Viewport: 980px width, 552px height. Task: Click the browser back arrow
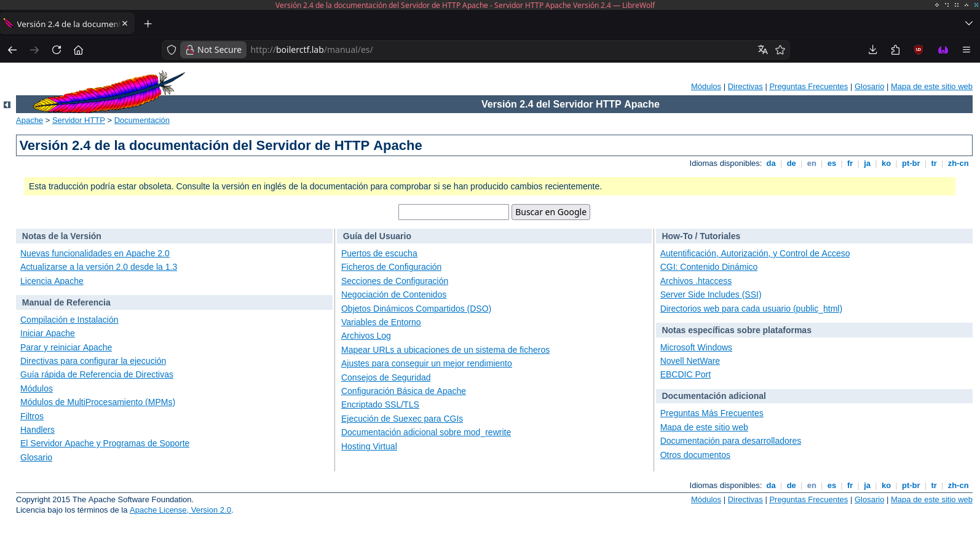(12, 50)
